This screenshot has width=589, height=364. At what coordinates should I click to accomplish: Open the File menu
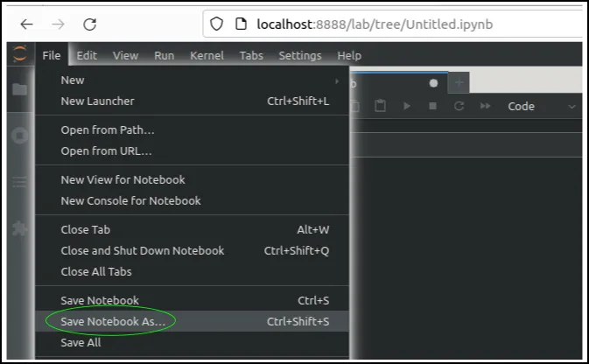pos(52,56)
